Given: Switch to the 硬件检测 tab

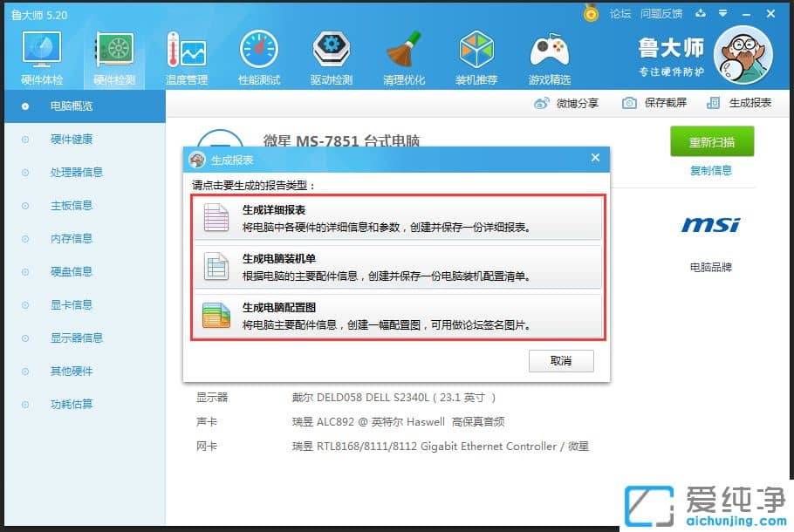Looking at the screenshot, I should pyautogui.click(x=113, y=54).
